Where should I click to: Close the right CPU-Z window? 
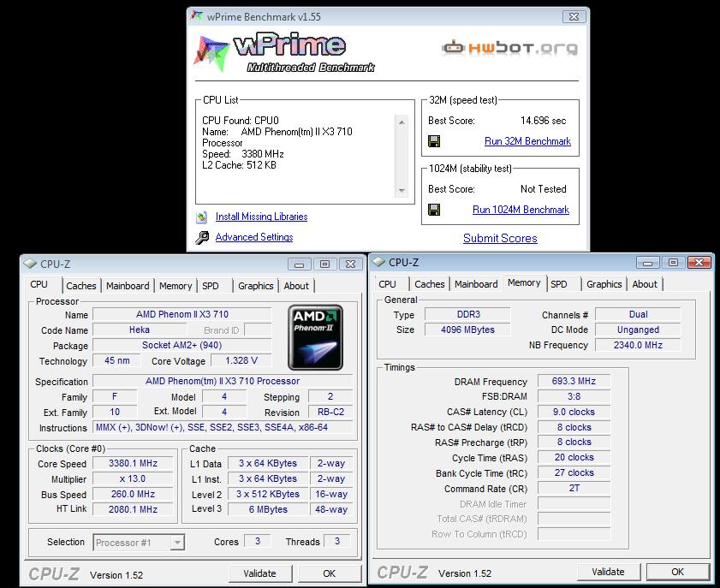pyautogui.click(x=699, y=263)
